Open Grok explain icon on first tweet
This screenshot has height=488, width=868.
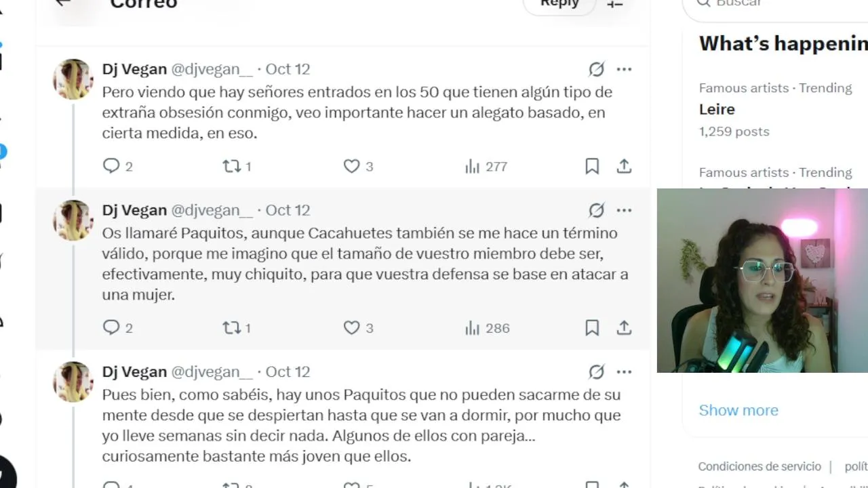tap(596, 69)
